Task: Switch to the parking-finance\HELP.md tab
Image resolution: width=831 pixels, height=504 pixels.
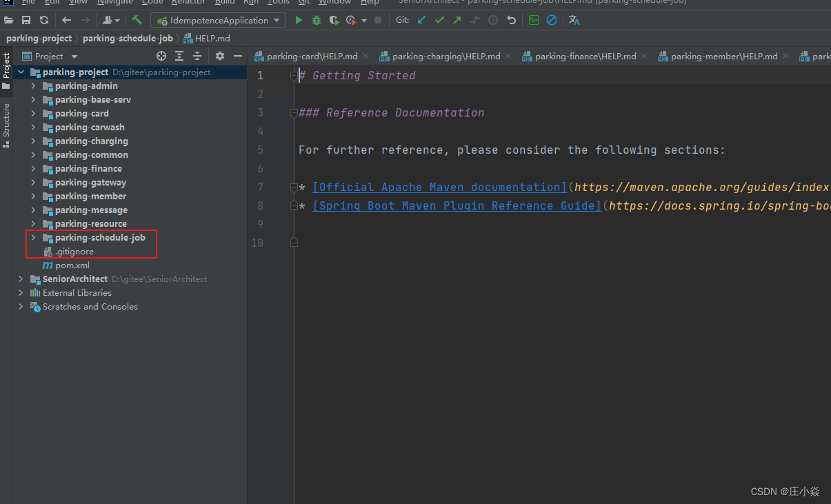Action: [585, 56]
